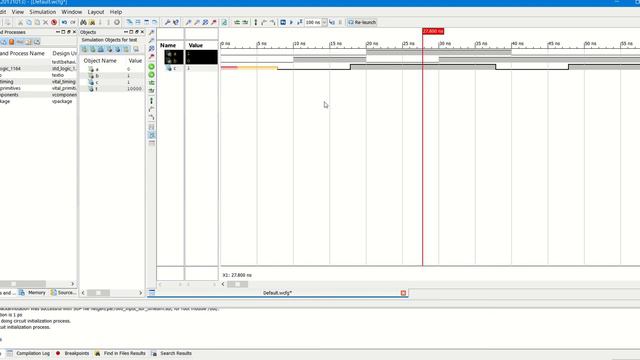Click red zoom-to-cursor icon in waveform side toolbar
Screen dimensions: 640x360
[x=151, y=56]
